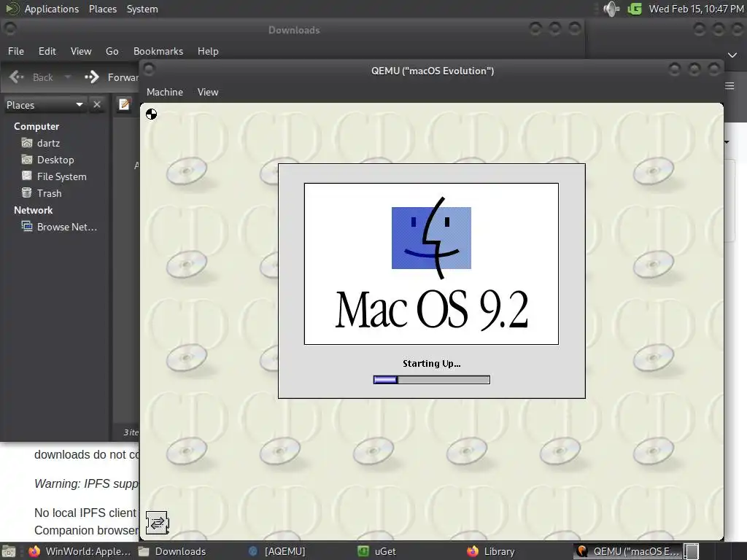Open the File menu in Downloads window
The image size is (747, 560).
point(16,51)
